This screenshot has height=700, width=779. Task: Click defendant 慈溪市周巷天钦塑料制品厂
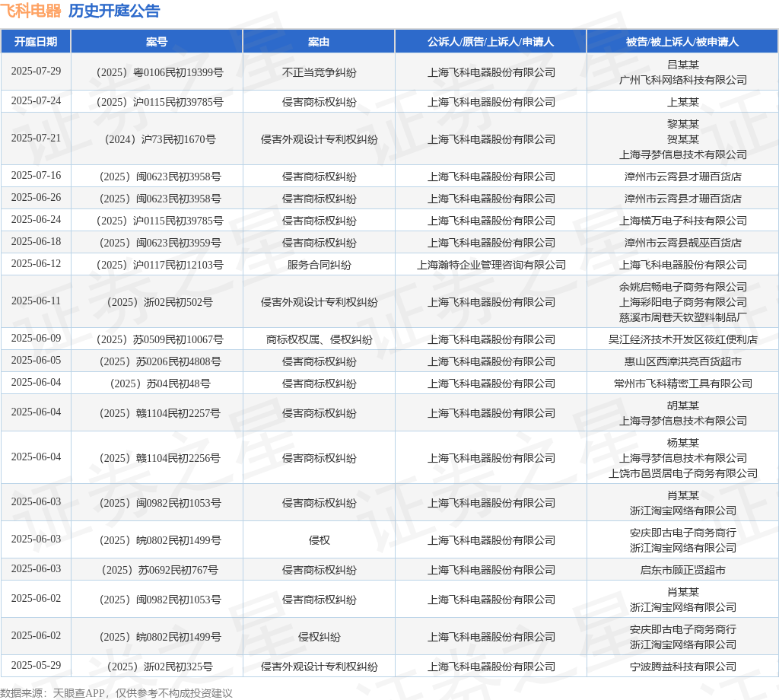click(682, 317)
